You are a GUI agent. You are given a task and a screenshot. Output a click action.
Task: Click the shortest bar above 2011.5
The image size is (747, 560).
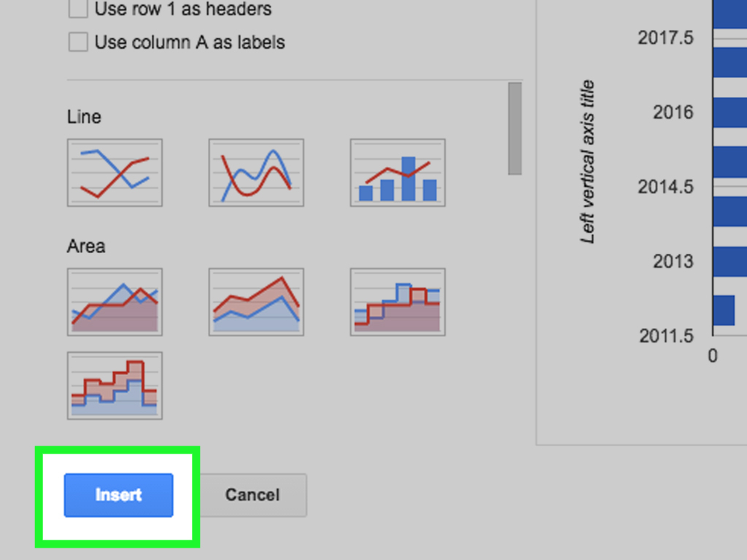[x=724, y=310]
